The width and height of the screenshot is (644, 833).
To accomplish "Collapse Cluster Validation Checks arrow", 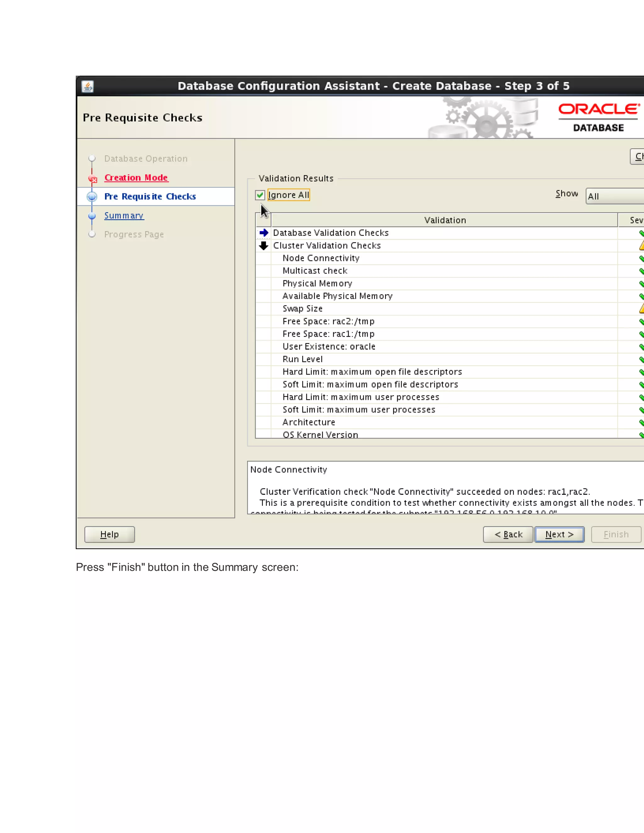I will point(264,245).
